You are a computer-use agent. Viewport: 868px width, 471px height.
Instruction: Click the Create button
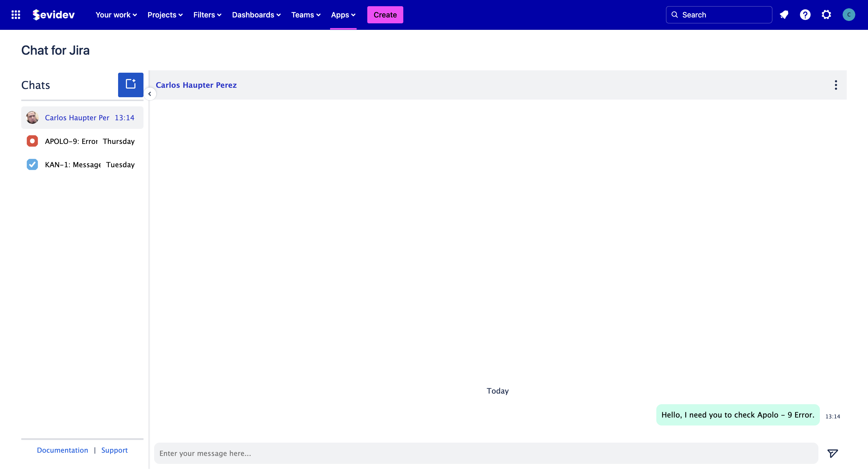click(x=385, y=15)
